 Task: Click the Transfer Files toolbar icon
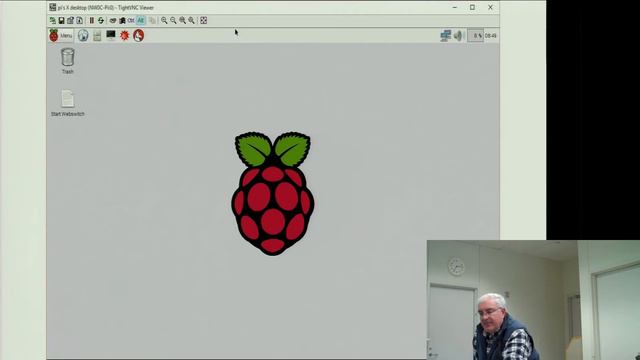tap(152, 20)
